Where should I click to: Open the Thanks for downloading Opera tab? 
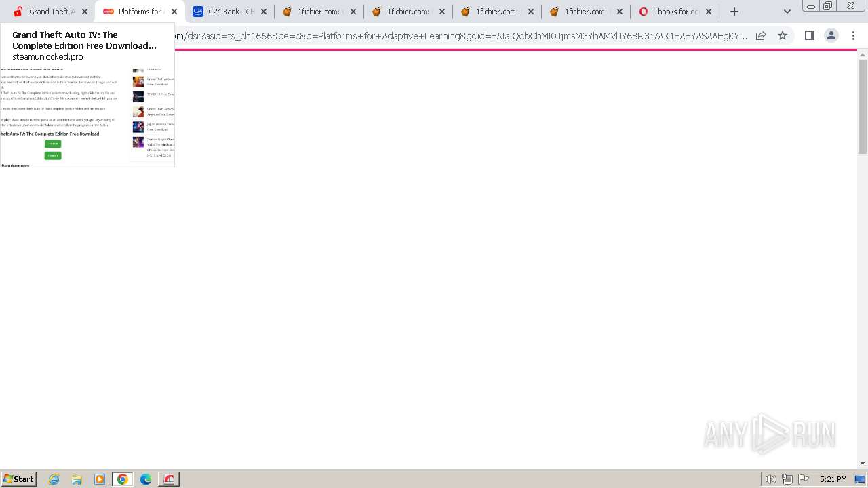click(674, 12)
